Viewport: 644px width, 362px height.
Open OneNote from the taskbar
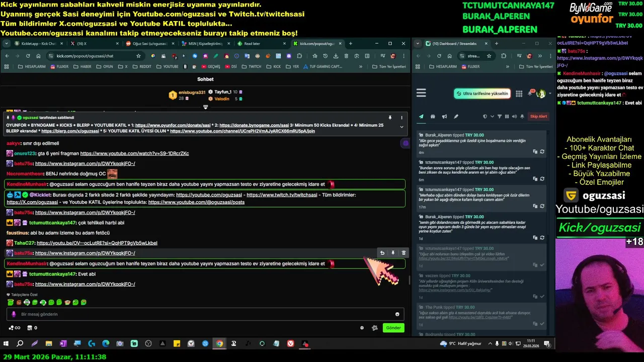(63, 344)
